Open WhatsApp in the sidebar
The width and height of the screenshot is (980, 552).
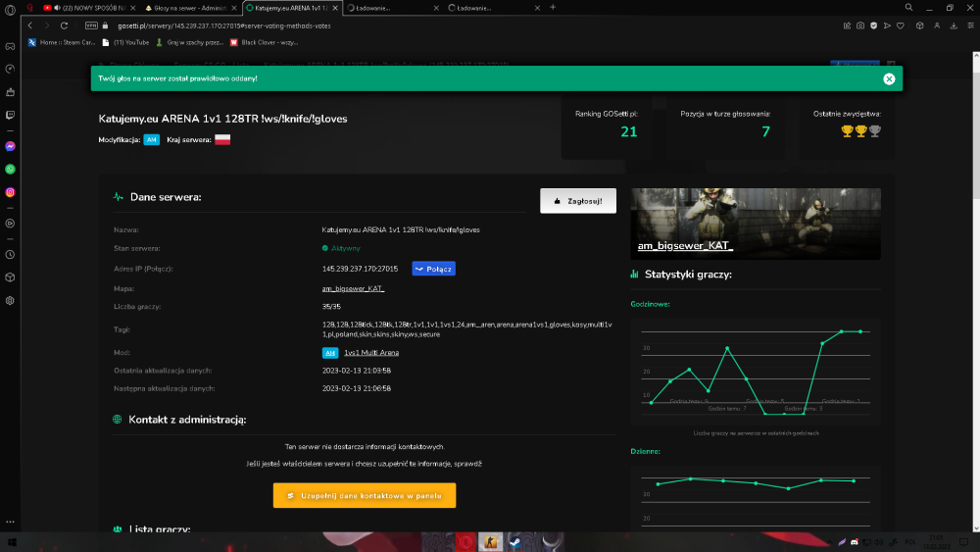(x=10, y=170)
